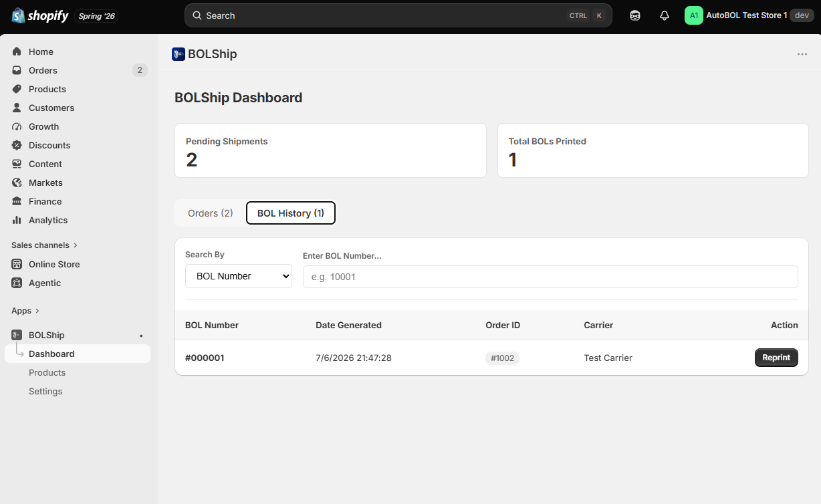Go to Customers in sidebar
The image size is (821, 504).
click(x=51, y=108)
